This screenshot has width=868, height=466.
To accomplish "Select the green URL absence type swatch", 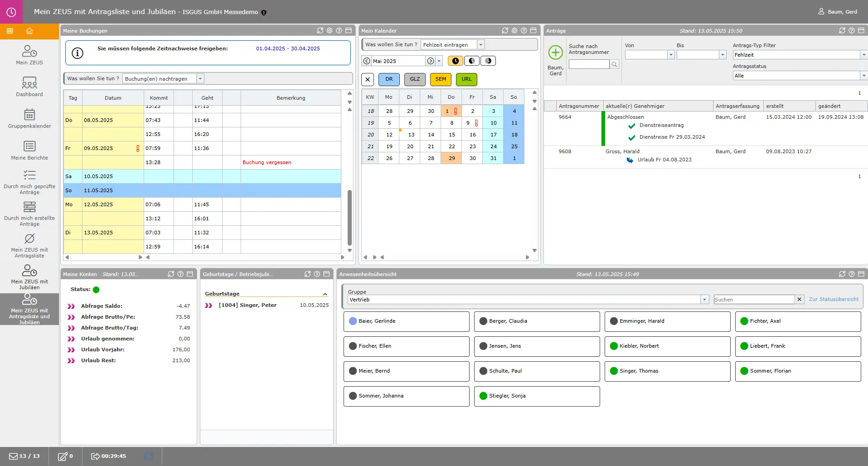I will (x=466, y=79).
